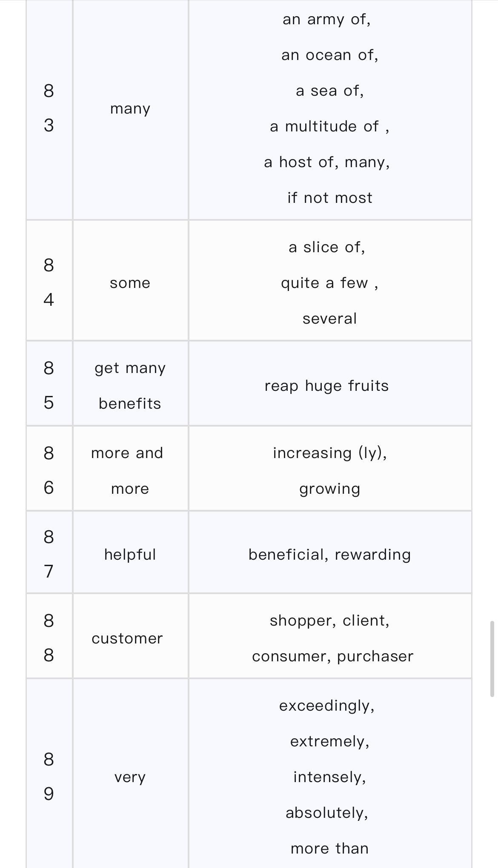498x868 pixels.
Task: Tap 'if not most' phrase
Action: 330,198
